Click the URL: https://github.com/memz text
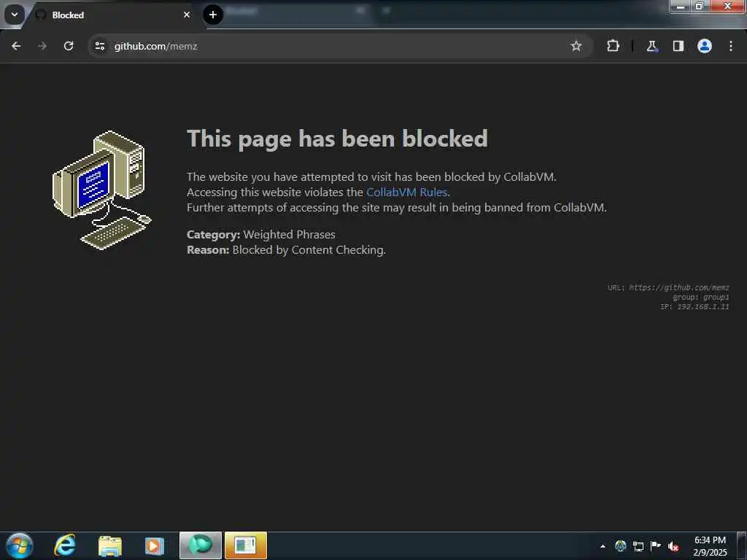The image size is (747, 560). coord(668,287)
